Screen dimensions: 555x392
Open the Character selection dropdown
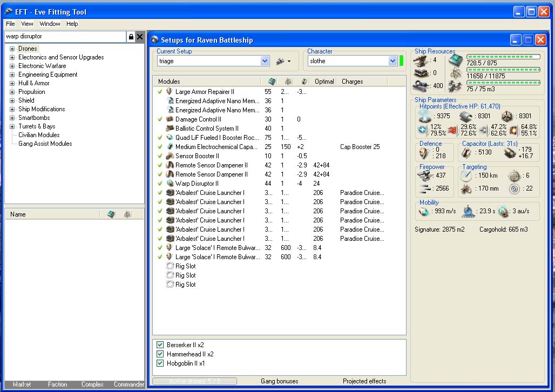click(392, 62)
